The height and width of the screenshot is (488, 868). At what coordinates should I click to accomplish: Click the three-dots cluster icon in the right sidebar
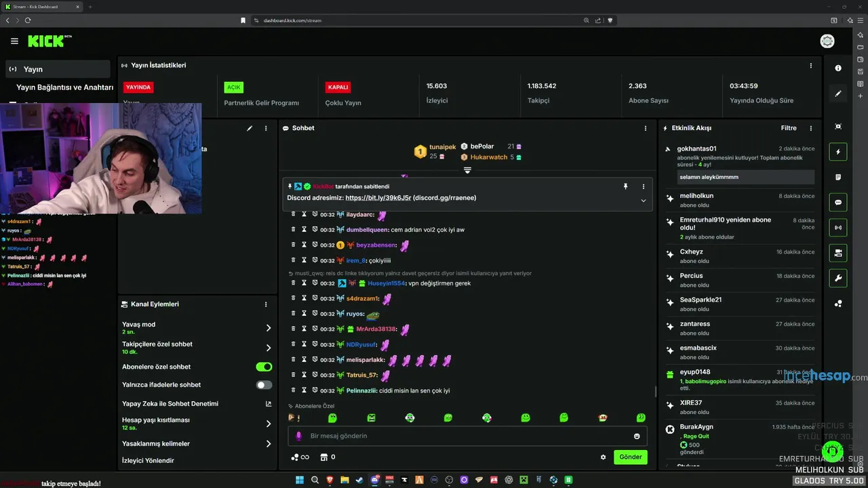click(838, 304)
